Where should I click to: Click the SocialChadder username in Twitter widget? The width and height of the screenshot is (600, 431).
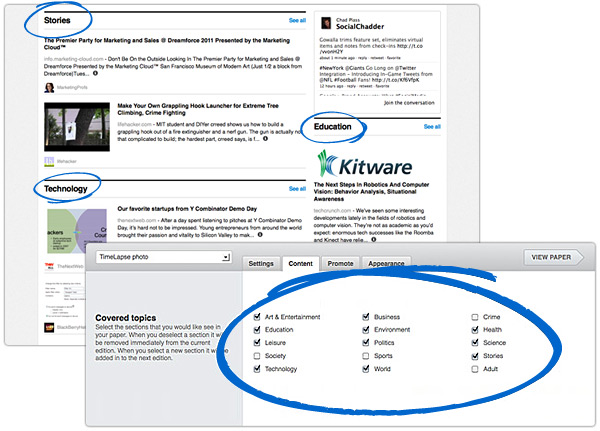pyautogui.click(x=360, y=26)
